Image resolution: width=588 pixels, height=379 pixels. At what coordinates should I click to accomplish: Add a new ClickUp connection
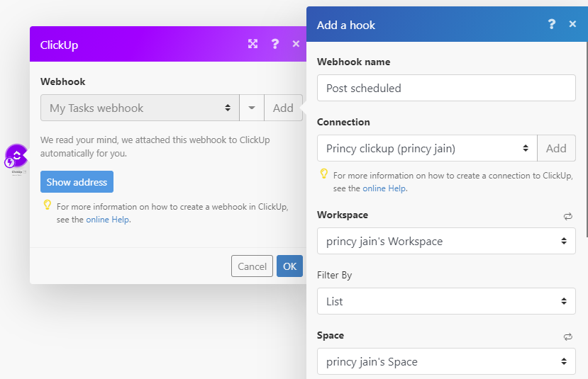tap(556, 148)
